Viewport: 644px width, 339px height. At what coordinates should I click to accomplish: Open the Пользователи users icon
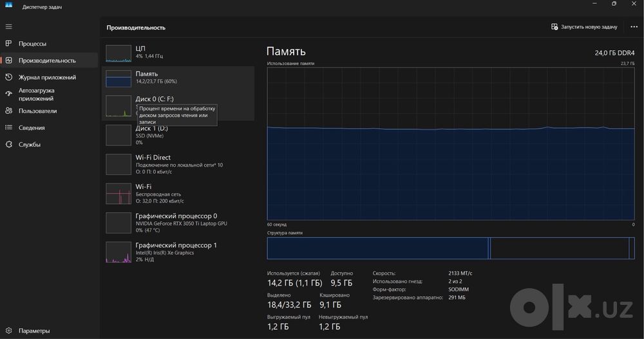(x=8, y=111)
